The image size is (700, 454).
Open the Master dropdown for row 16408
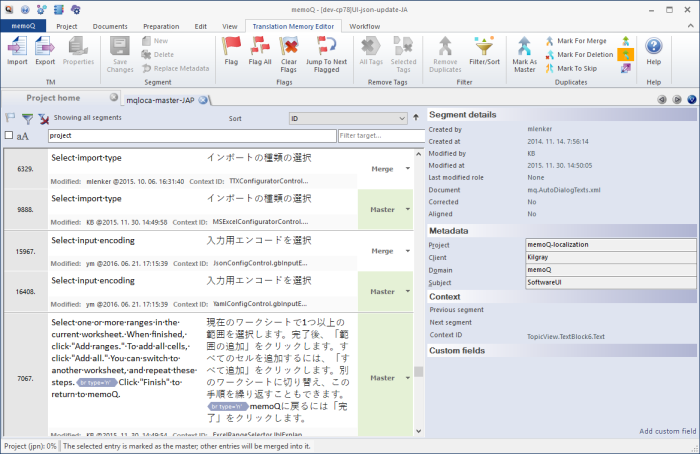(x=408, y=292)
